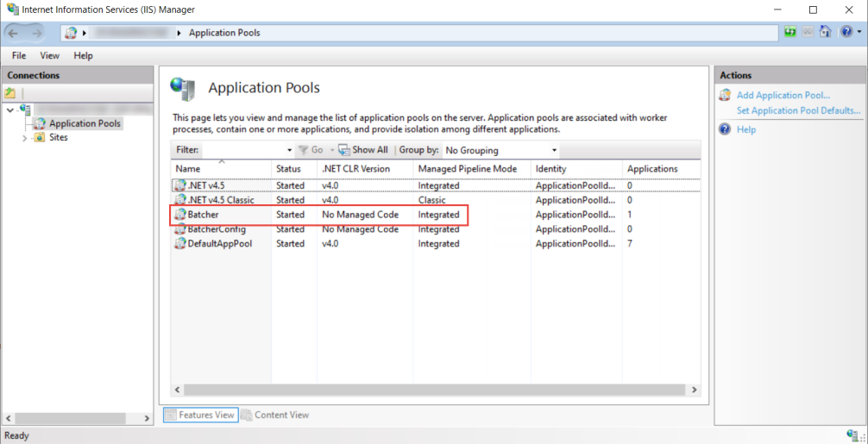868x444 pixels.
Task: Click the Show All button
Action: coord(363,150)
